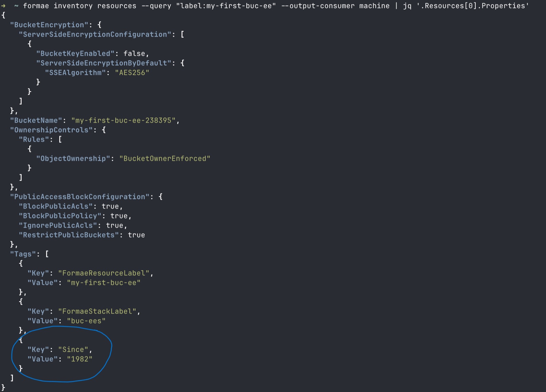The width and height of the screenshot is (546, 392).
Task: Click the pipe symbol before jq
Action: tap(396, 6)
